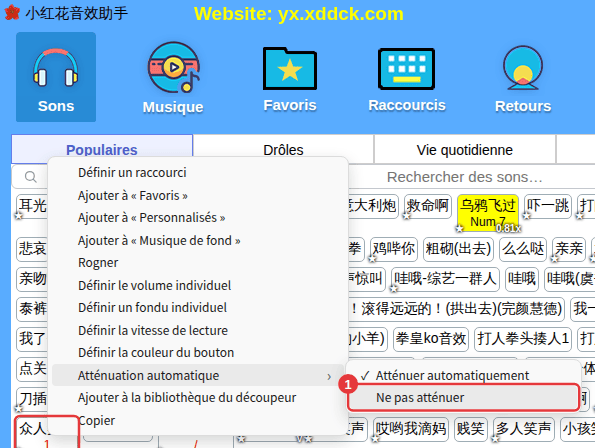Click the favorite star on 鸡哔你
The image size is (595, 448).
(x=373, y=259)
